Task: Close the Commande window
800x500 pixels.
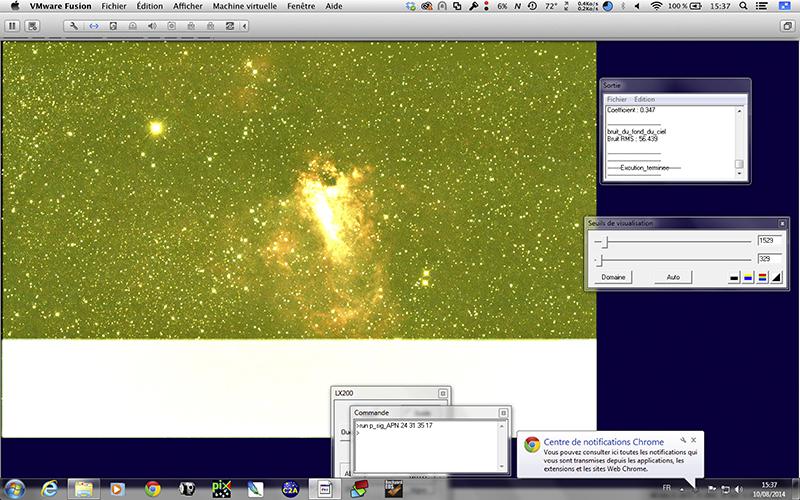Action: click(503, 413)
